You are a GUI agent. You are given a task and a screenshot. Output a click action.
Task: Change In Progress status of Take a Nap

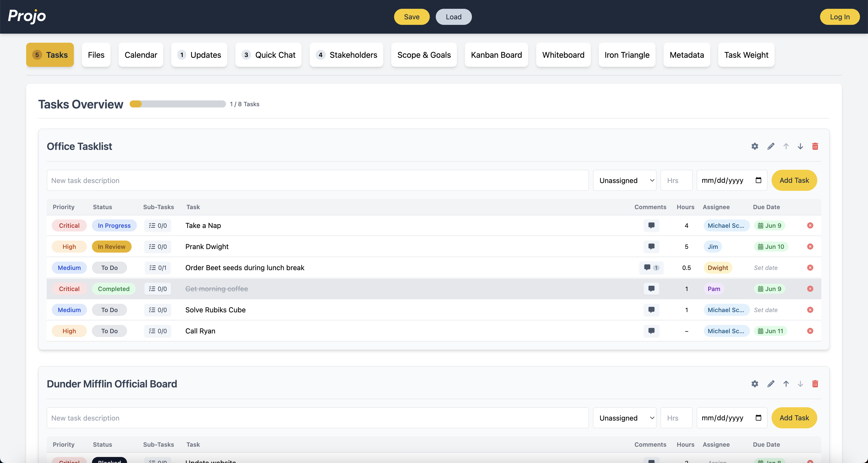114,225
